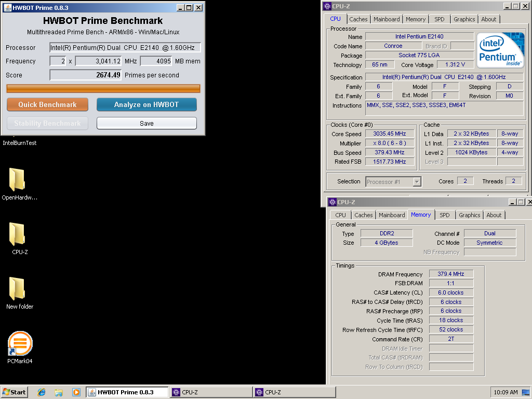
Task: Click the Channel # Dual value
Action: [490, 233]
